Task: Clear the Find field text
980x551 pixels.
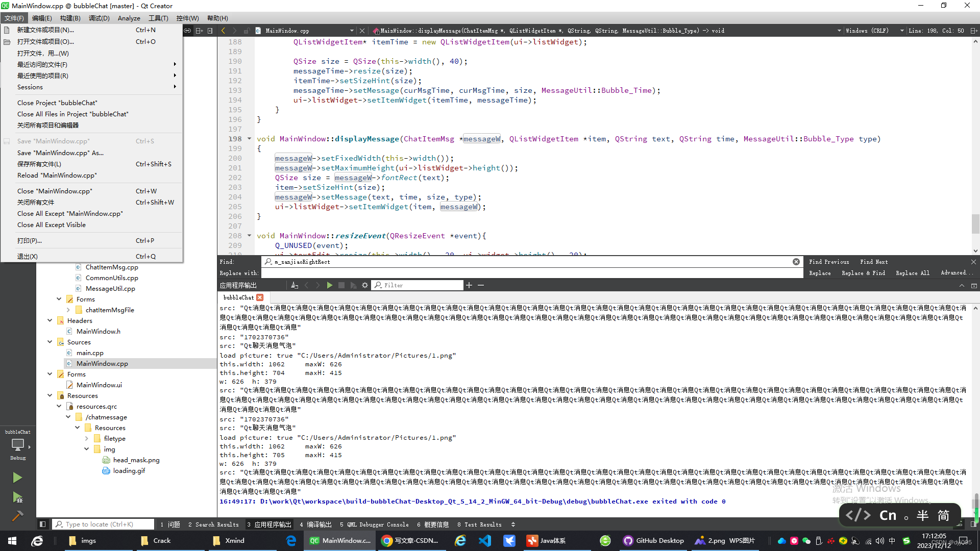Action: click(x=796, y=262)
